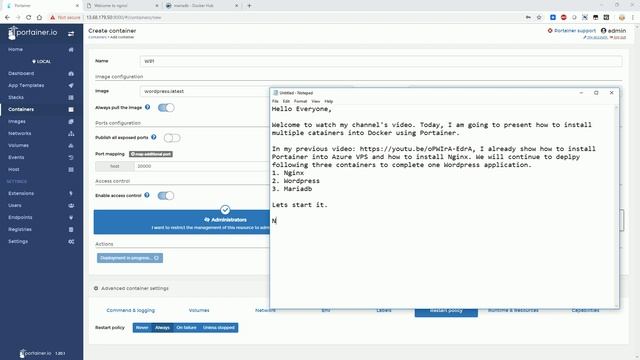Screen dimensions: 640x360
Task: Bookmark this page with the star icon
Action: click(539, 18)
